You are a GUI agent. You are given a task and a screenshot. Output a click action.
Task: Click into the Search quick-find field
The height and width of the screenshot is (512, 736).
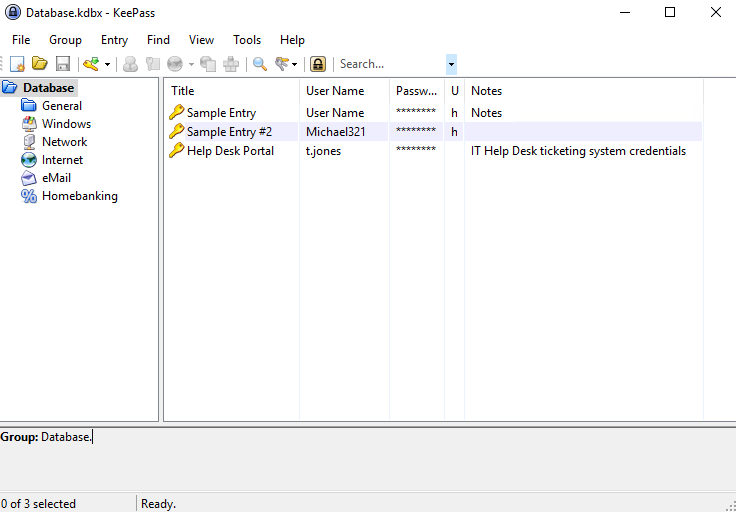[x=391, y=64]
